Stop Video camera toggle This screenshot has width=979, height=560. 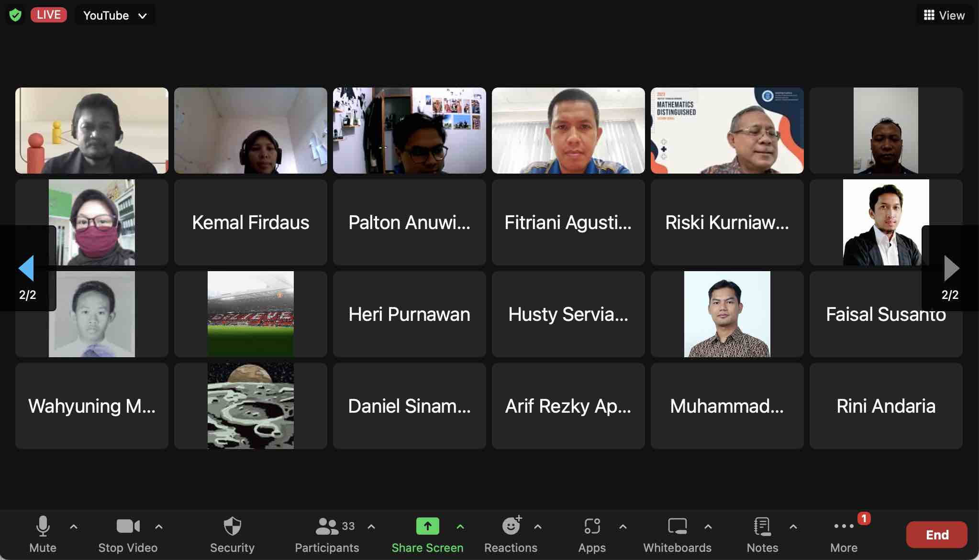coord(128,527)
